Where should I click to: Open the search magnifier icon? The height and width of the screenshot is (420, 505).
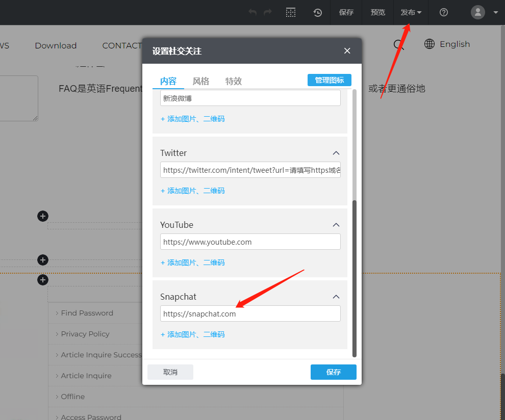pos(398,45)
